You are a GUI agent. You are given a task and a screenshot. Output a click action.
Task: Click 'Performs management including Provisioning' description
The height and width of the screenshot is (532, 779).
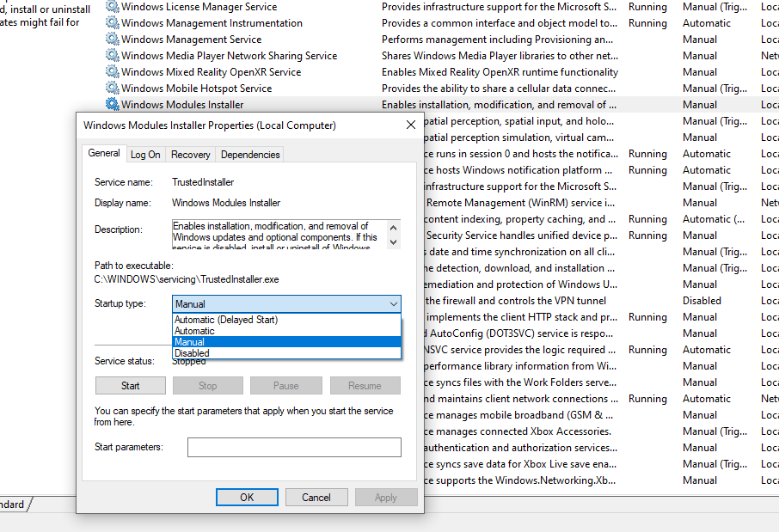pos(497,40)
